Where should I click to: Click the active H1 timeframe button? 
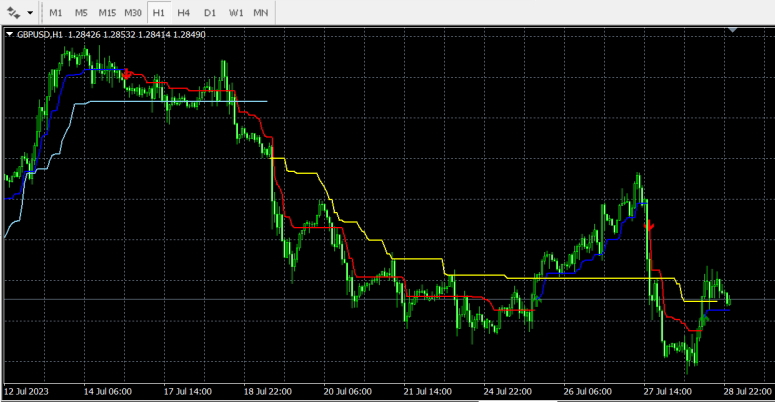pos(159,13)
